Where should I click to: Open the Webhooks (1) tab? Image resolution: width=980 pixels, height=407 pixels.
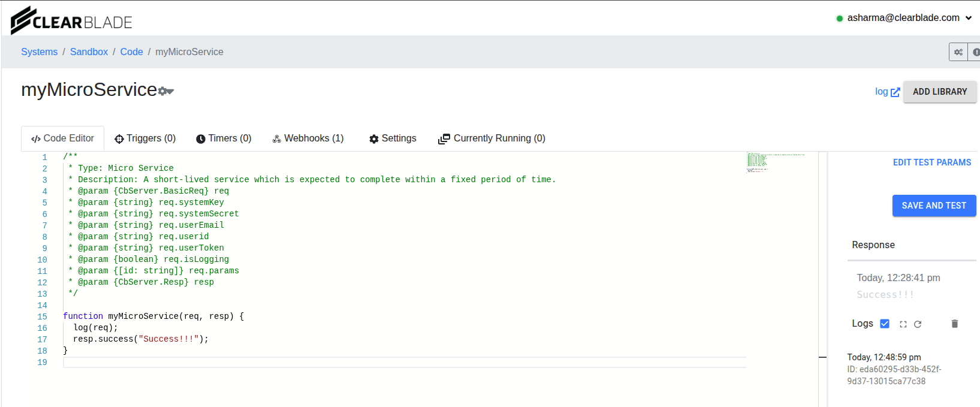308,138
